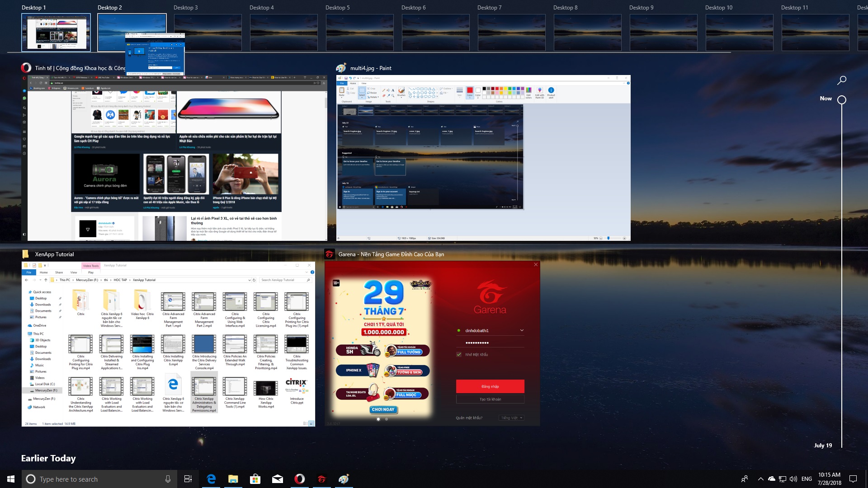
Task: Expand the Explorer ribbon chevron
Action: pos(307,272)
